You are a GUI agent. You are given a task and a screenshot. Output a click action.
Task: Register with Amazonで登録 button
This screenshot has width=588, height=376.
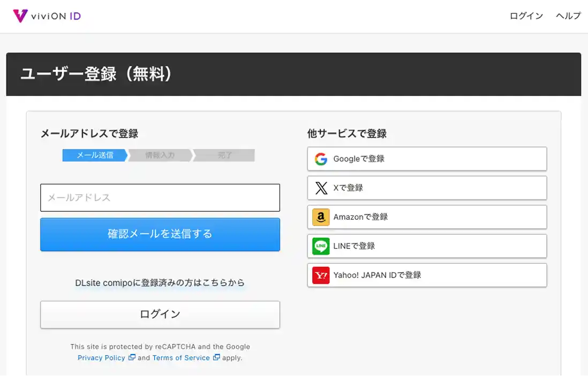tap(427, 217)
